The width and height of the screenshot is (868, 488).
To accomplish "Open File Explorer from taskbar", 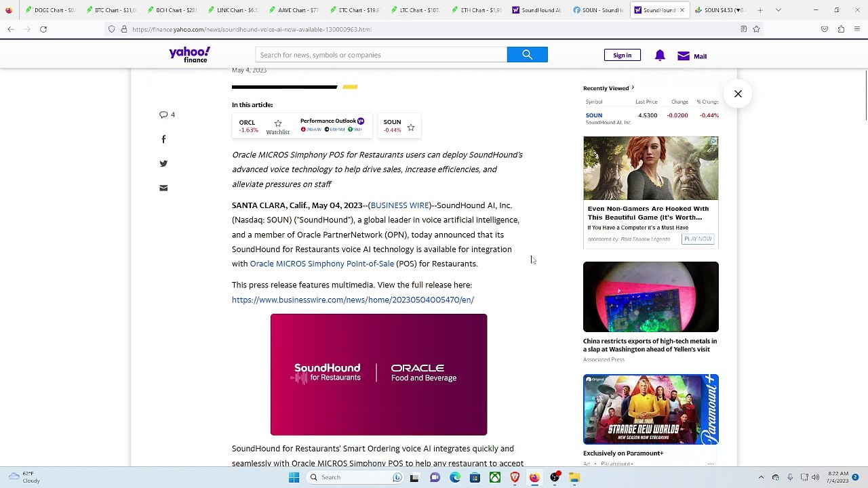I will coord(574,477).
